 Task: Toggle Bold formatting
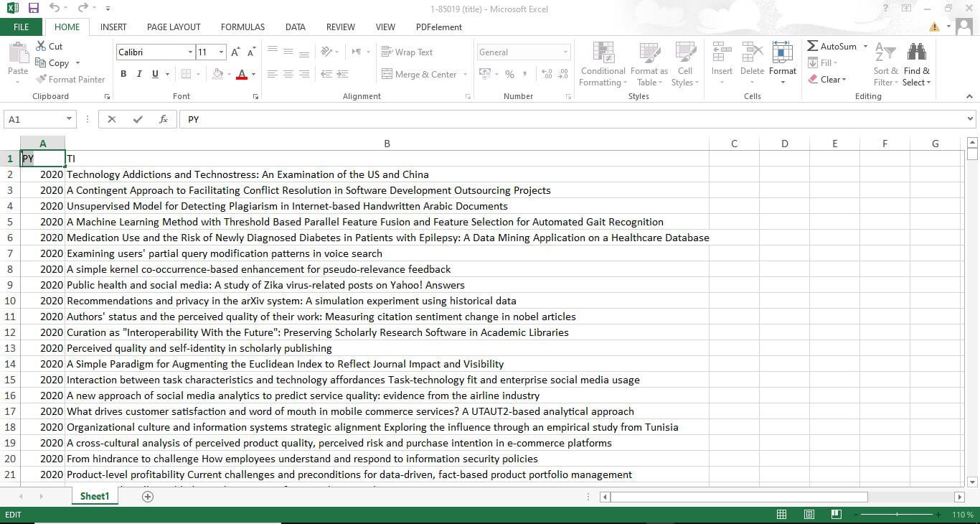pos(123,74)
